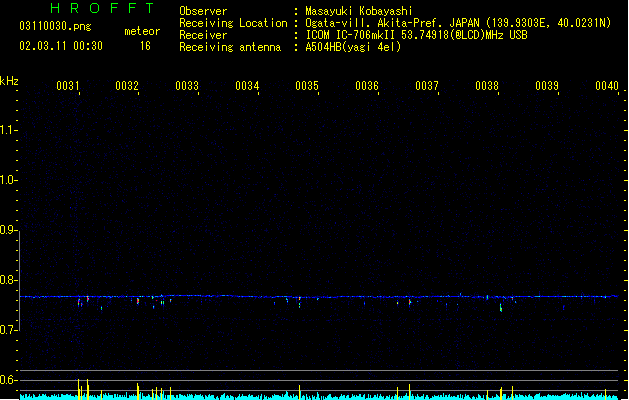The width and height of the screenshot is (629, 400).
Task: Click the date stamp 02.03.11 00:30
Action: tap(61, 46)
